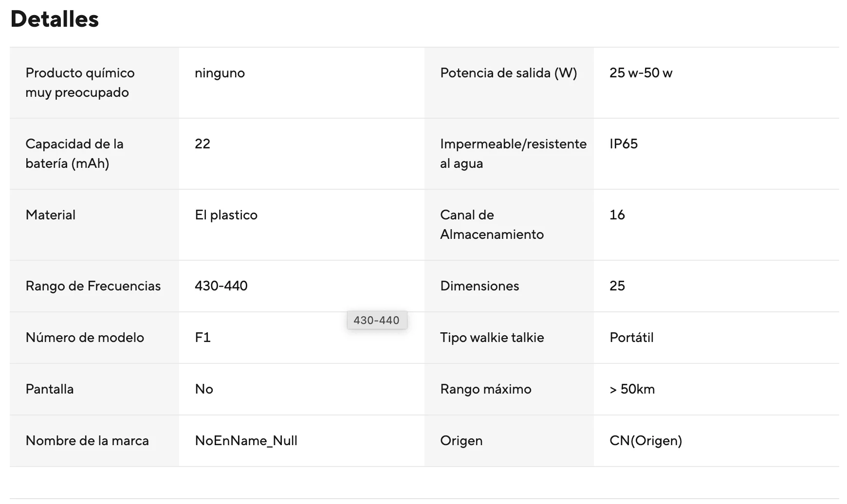Click the "> 50km" maximum range value
This screenshot has height=504, width=847.
pyautogui.click(x=632, y=389)
